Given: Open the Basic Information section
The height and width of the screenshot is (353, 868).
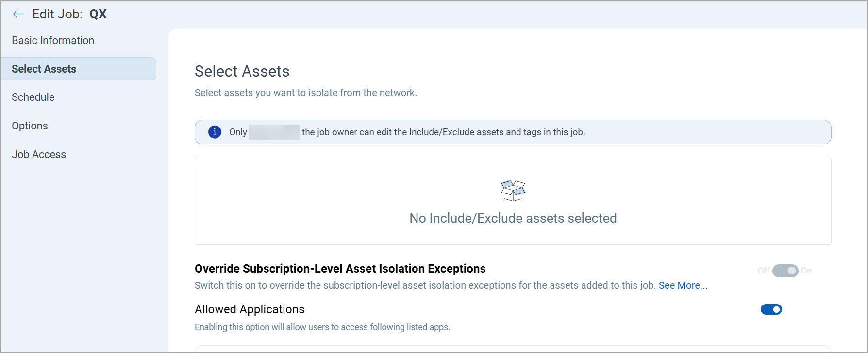Looking at the screenshot, I should [x=53, y=40].
